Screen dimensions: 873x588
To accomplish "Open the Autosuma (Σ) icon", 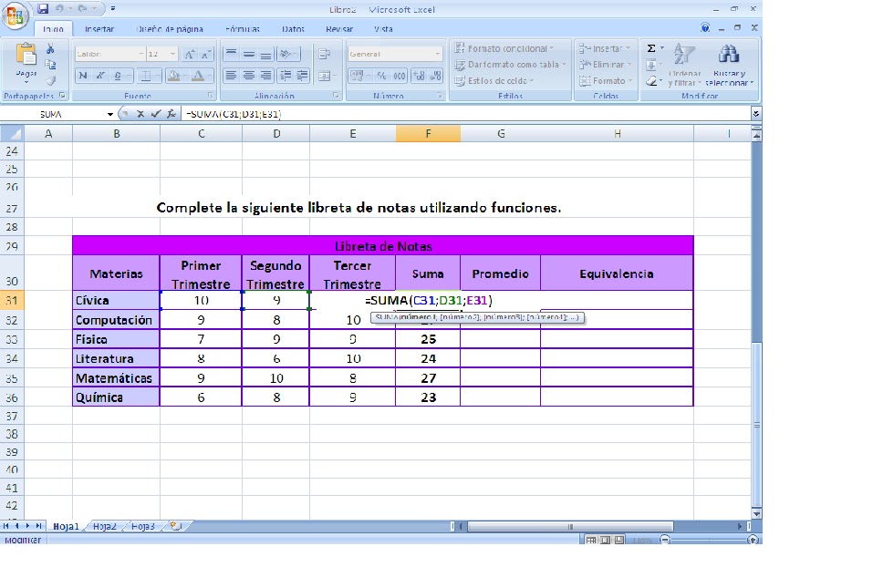I will tap(650, 46).
